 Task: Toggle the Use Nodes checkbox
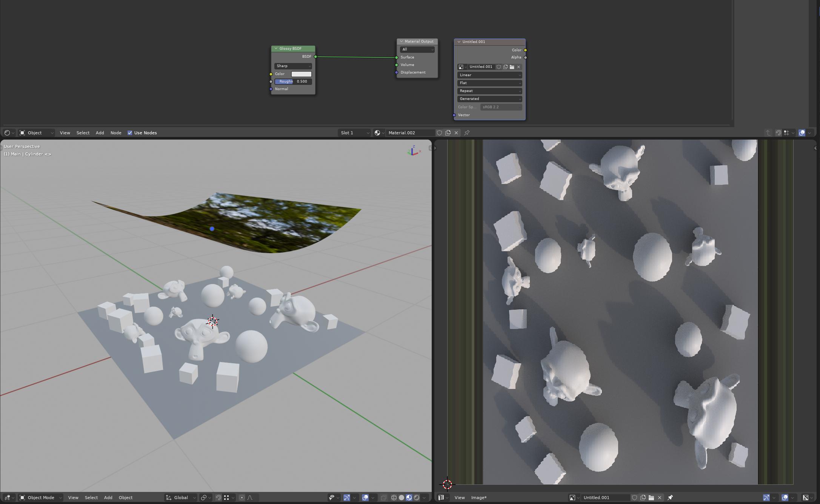(130, 133)
